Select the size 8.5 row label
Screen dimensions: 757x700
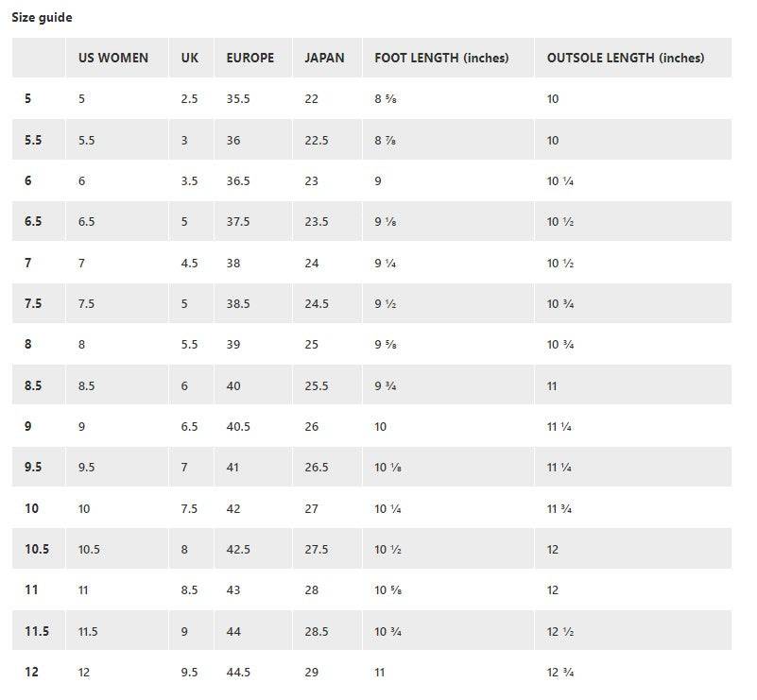tap(33, 385)
